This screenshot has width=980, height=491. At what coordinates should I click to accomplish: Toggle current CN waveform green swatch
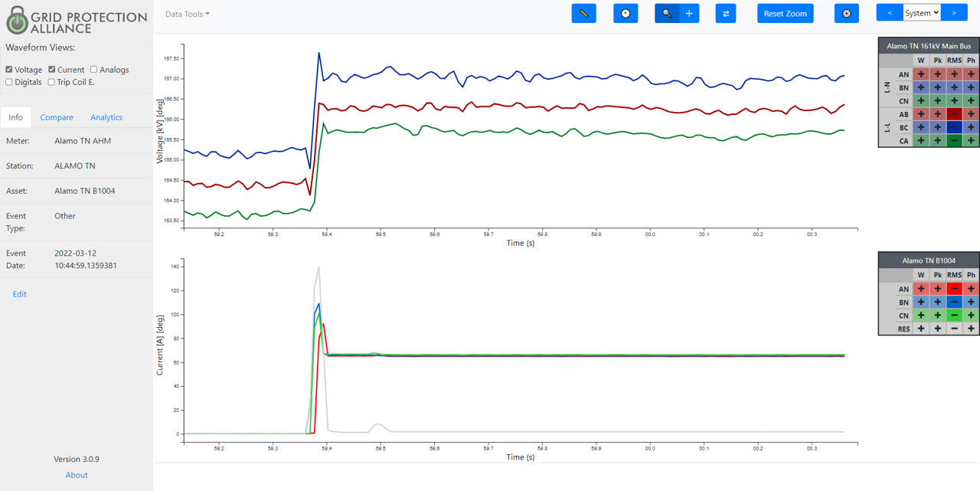pos(921,316)
